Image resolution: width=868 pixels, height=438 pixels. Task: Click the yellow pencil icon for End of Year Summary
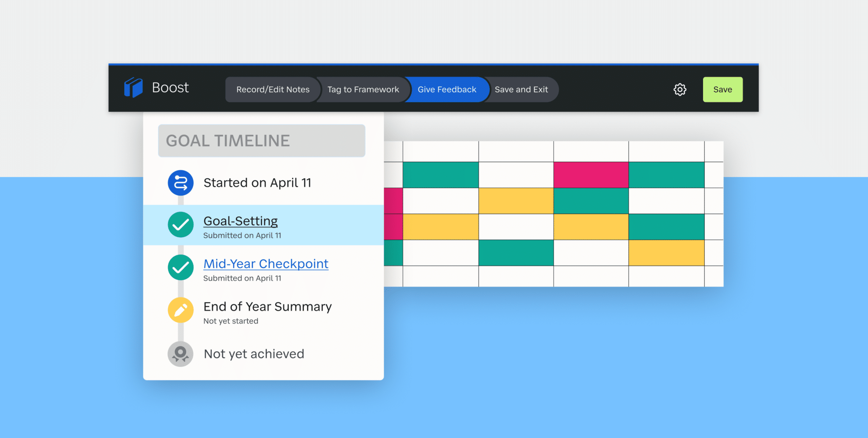pos(180,310)
